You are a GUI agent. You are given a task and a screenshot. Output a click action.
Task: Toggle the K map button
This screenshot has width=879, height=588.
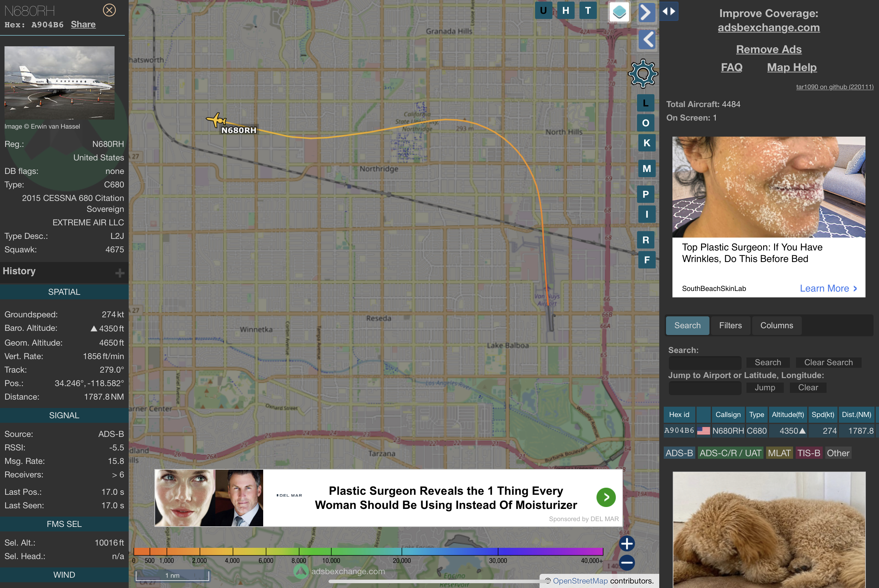pyautogui.click(x=647, y=143)
